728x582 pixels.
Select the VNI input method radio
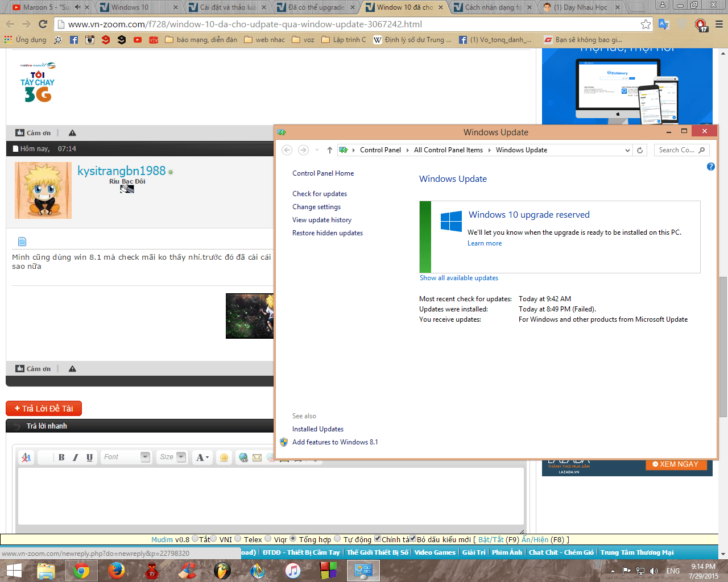click(x=214, y=539)
